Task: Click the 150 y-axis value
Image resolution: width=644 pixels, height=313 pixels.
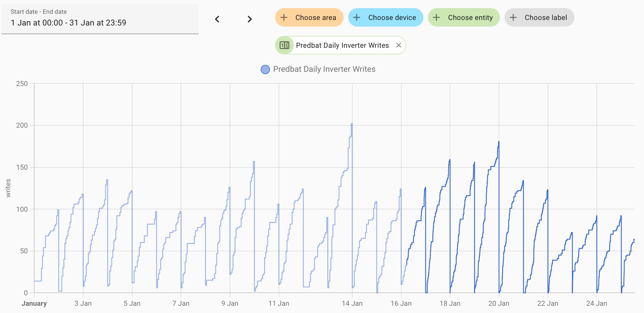Action: (x=22, y=167)
